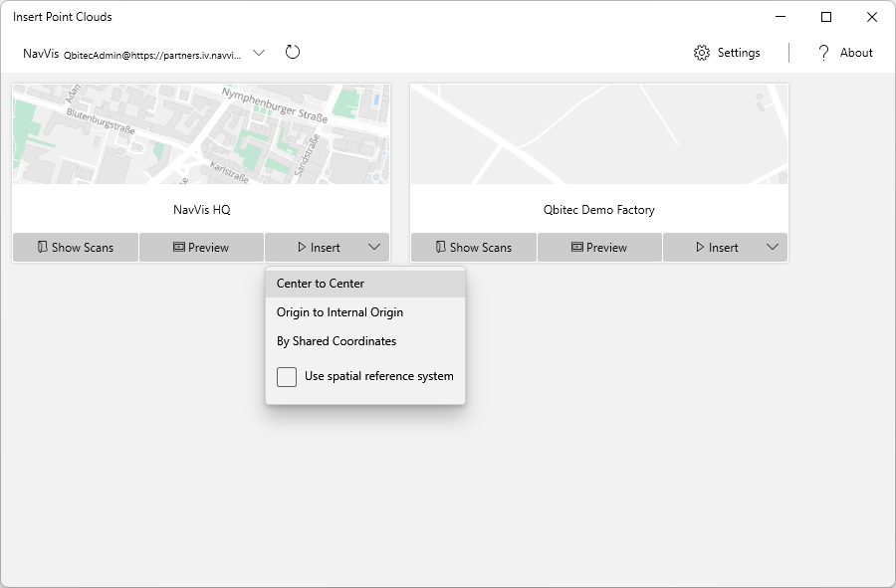The image size is (896, 588).
Task: Choose Center to Center insert option
Action: (365, 284)
